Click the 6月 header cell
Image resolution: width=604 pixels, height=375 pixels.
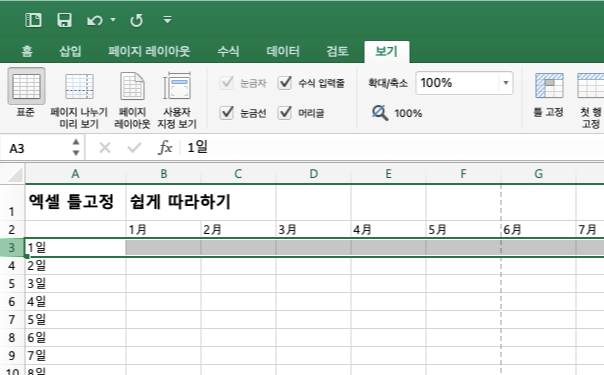(x=539, y=230)
